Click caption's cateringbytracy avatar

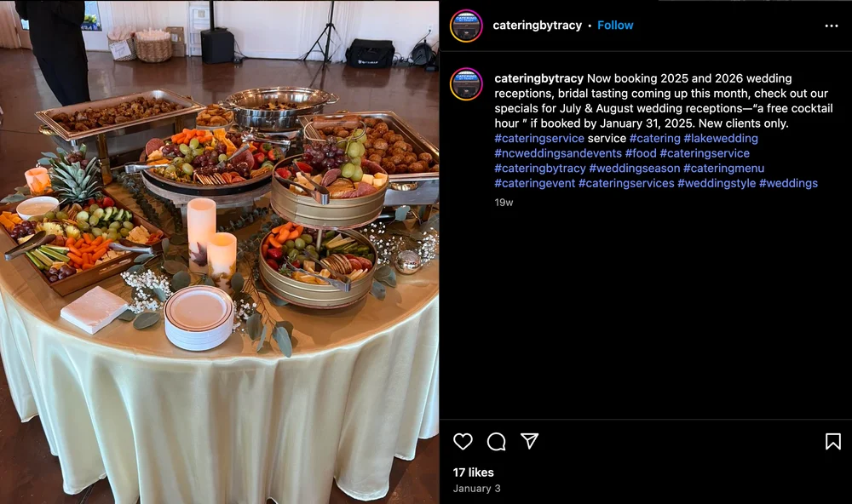tap(466, 84)
